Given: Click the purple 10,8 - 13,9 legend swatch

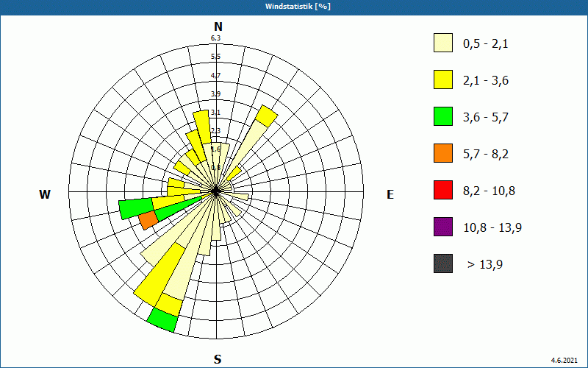Looking at the screenshot, I should [443, 227].
